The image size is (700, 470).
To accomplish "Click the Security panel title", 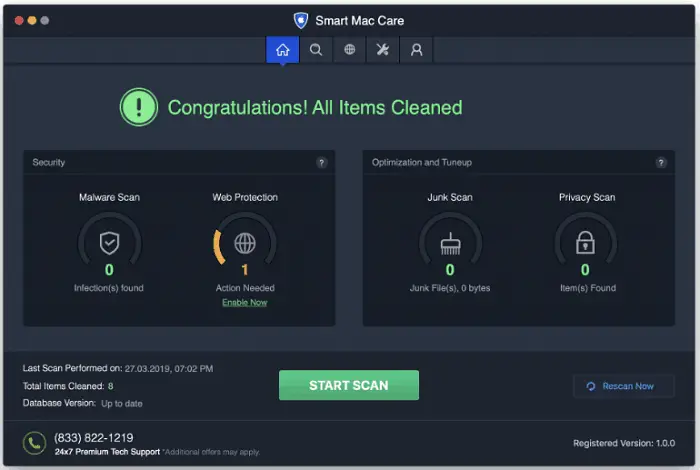I will (49, 162).
